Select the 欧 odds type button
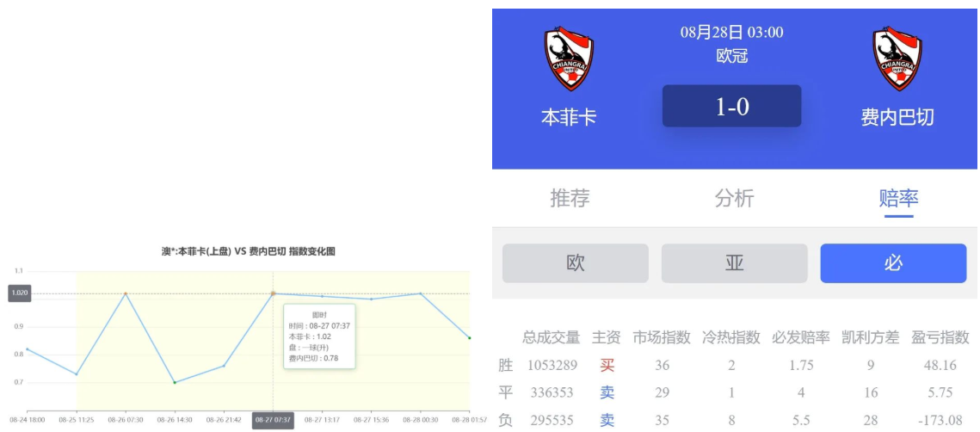Image resolution: width=980 pixels, height=432 pixels. pos(575,263)
